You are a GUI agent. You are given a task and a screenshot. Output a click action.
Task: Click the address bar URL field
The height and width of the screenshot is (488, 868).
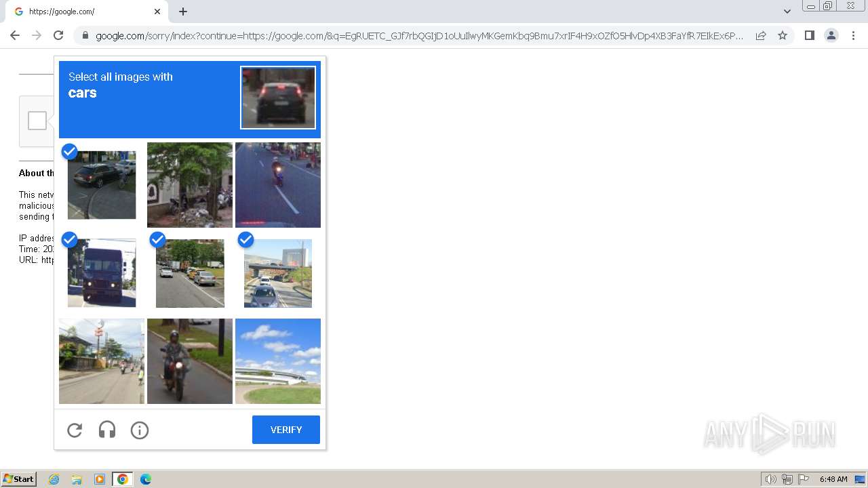pyautogui.click(x=420, y=35)
